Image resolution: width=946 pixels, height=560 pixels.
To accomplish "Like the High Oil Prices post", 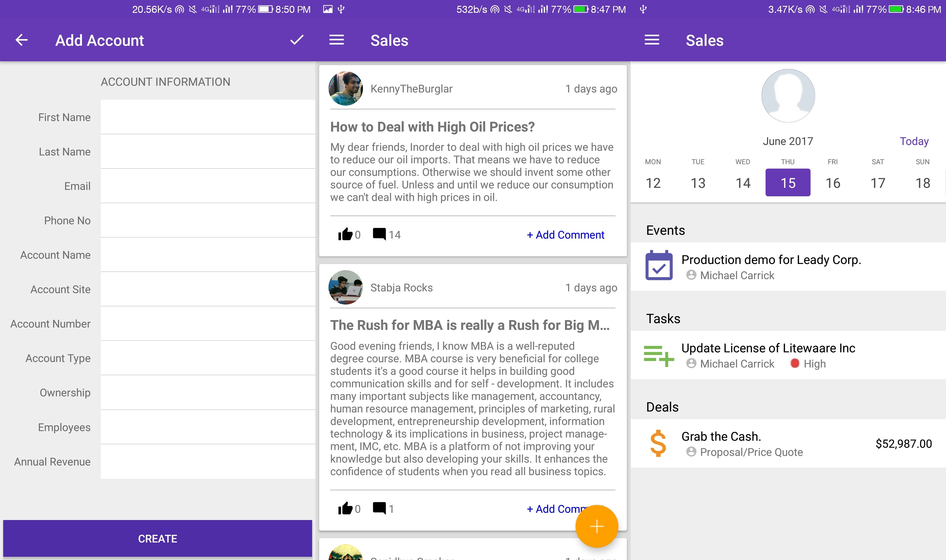I will (x=345, y=234).
